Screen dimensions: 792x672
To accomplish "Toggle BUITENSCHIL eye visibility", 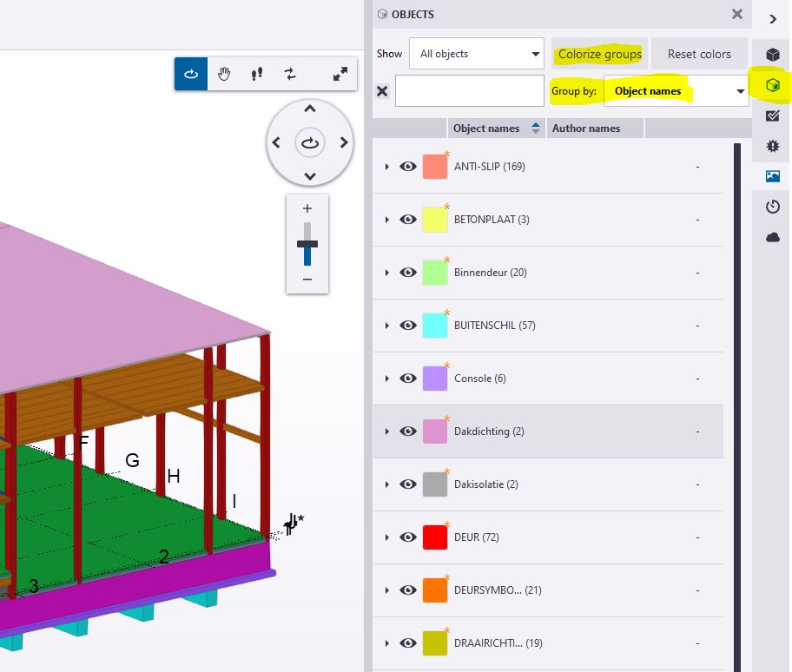I will 408,326.
